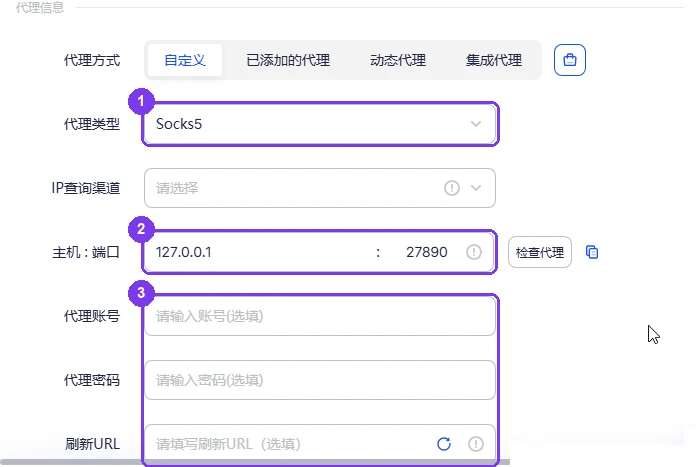The width and height of the screenshot is (696, 467).
Task: Expand the 代理类型 chevron arrow
Action: click(x=476, y=124)
